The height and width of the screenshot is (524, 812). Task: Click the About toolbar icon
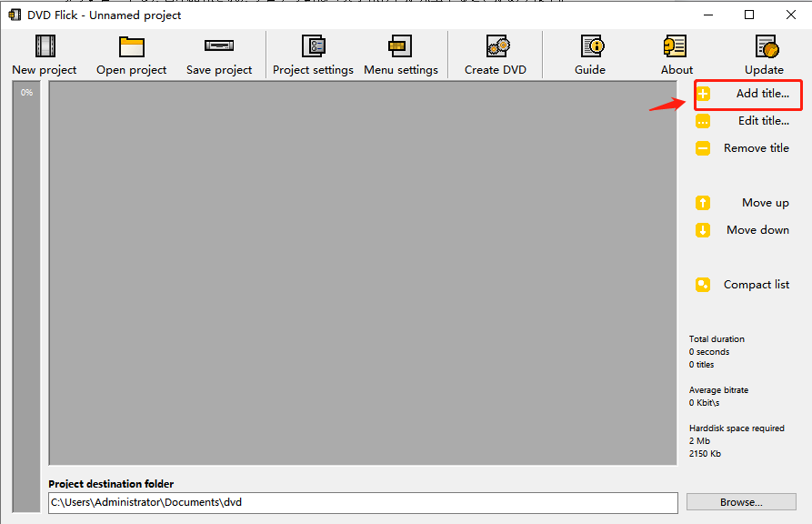pyautogui.click(x=675, y=46)
